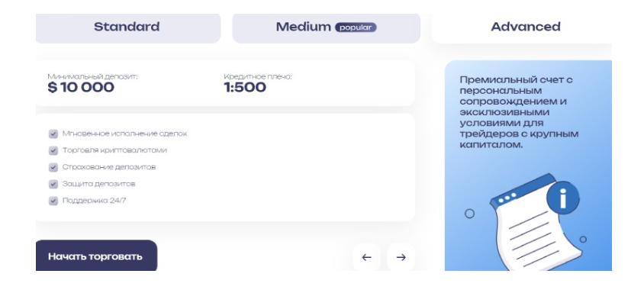This screenshot has height=293, width=644.
Task: Toggle the Поддержка 24/7 checkbox
Action: point(53,201)
